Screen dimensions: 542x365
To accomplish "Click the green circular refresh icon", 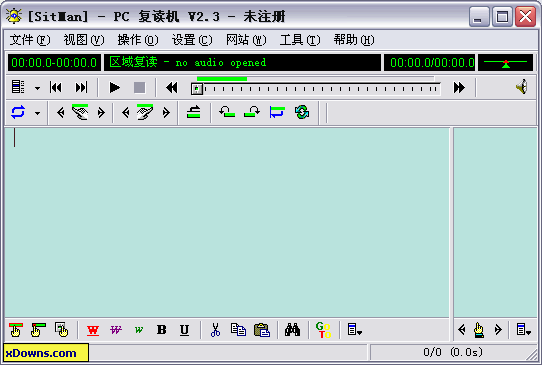I will point(302,112).
